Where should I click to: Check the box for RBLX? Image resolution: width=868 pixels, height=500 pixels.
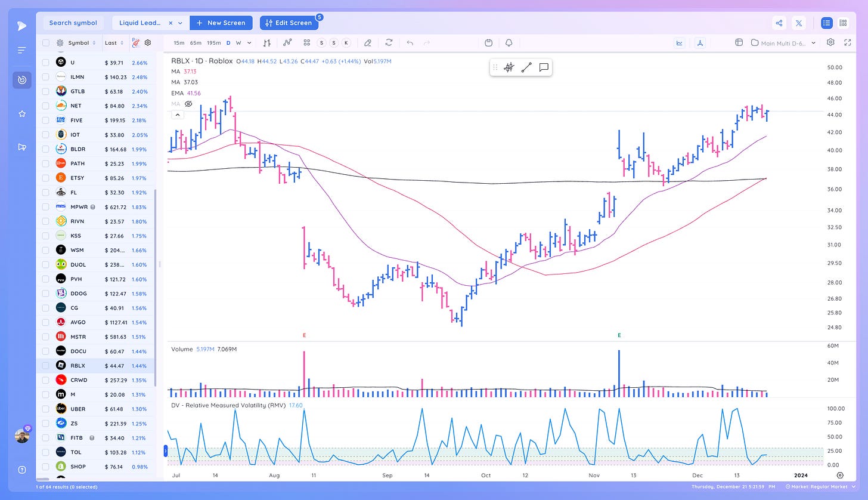tap(46, 365)
